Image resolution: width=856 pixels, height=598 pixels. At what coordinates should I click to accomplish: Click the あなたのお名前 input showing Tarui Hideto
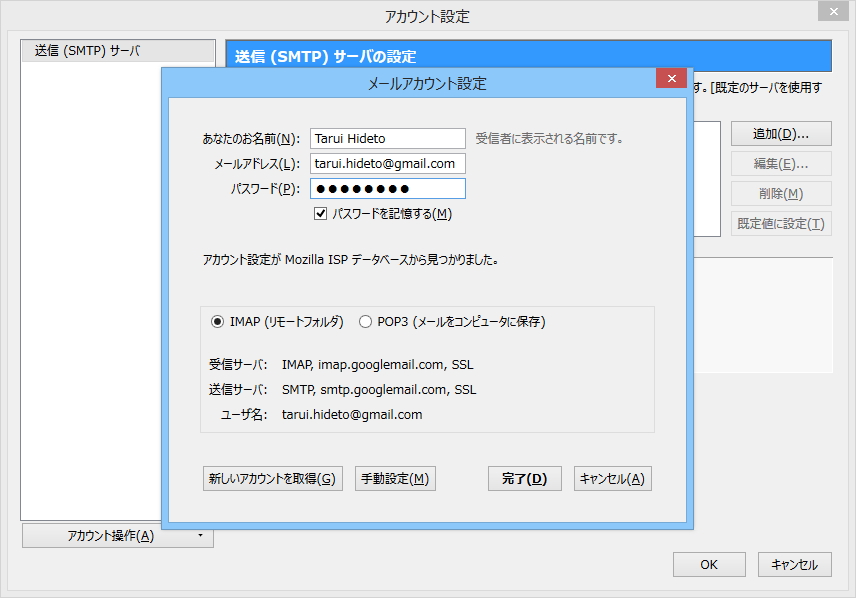coord(387,138)
